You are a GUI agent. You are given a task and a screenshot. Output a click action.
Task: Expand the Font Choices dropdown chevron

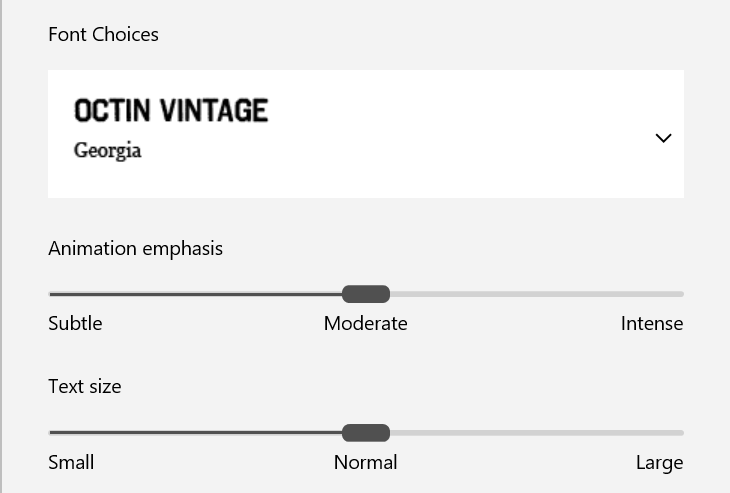[663, 138]
